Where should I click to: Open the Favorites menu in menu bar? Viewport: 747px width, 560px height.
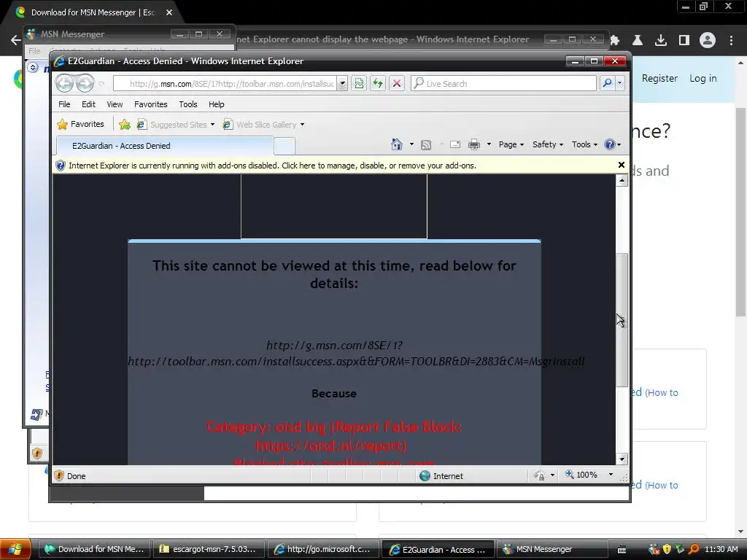pos(150,104)
